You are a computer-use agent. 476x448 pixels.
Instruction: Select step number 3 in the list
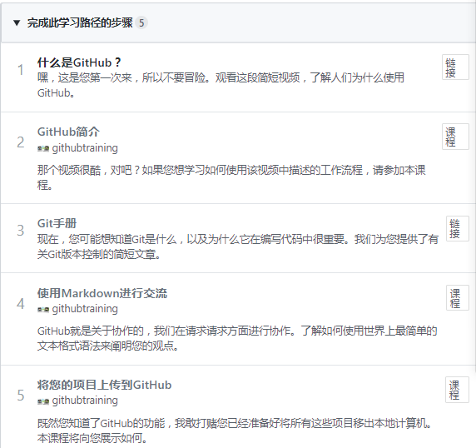(20, 231)
